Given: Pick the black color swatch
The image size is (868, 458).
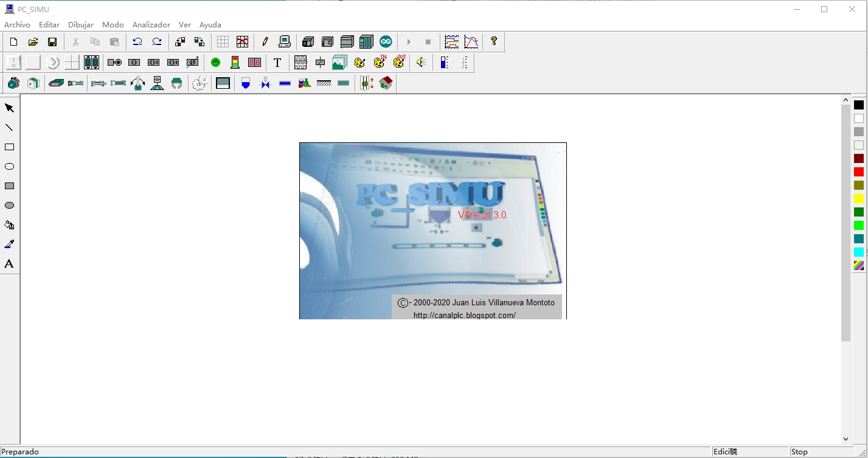Looking at the screenshot, I should click(x=859, y=105).
